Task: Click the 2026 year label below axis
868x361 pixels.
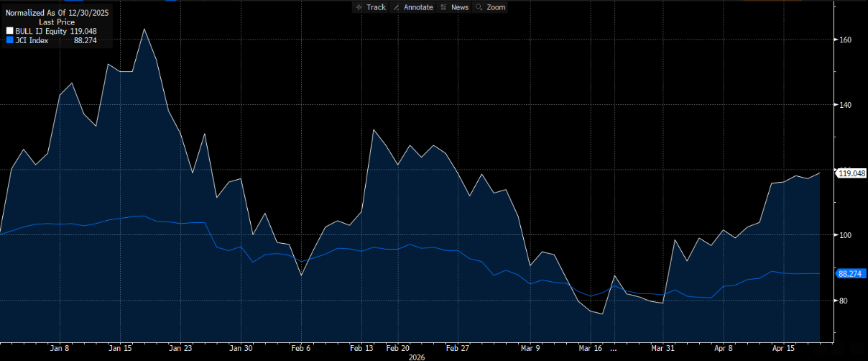Action: coord(417,356)
